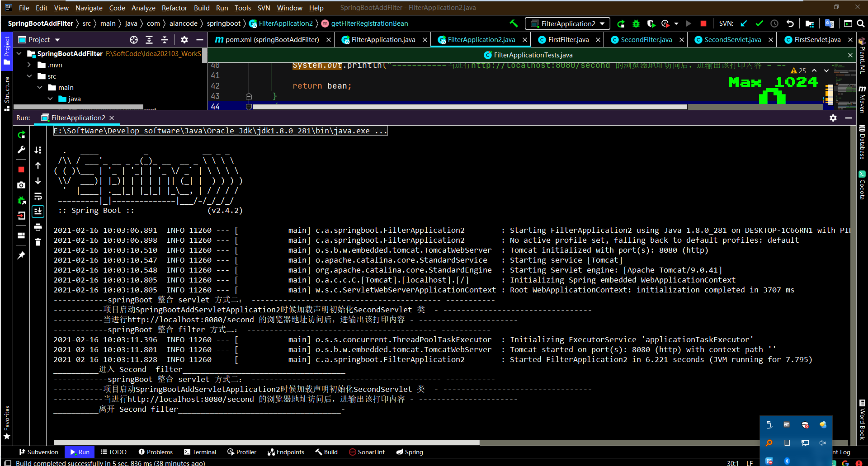Restore layout icon in Run panel
This screenshot has width=868, height=466.
point(21,235)
